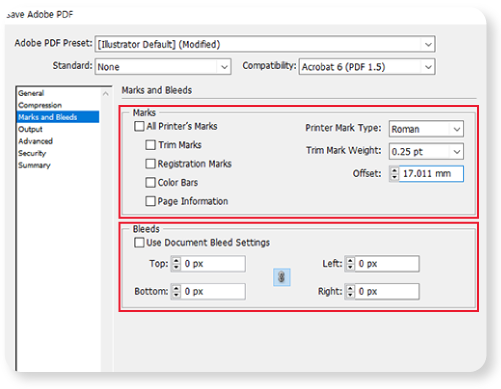
Task: Open the Compatibility Acrobat 6 dropdown
Action: tap(367, 67)
